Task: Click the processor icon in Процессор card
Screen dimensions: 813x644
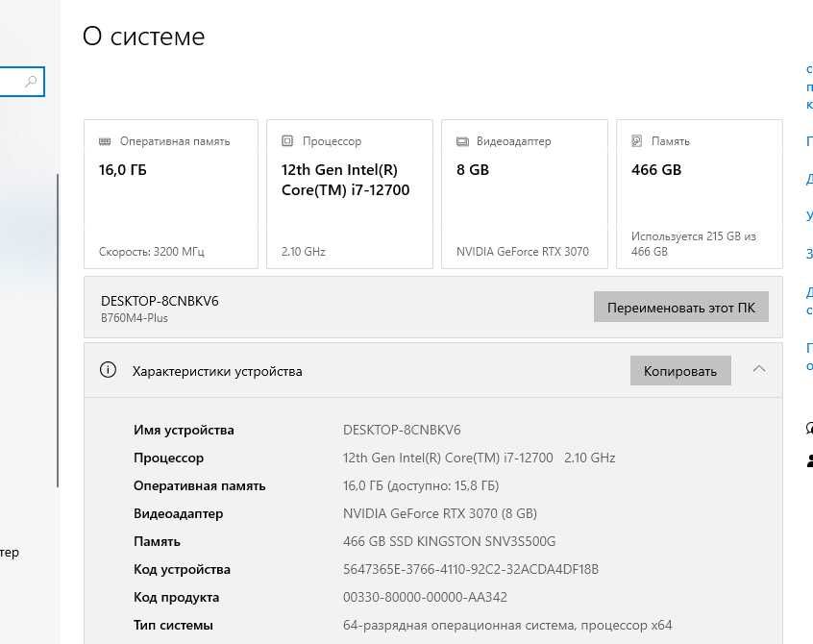Action: (x=287, y=141)
